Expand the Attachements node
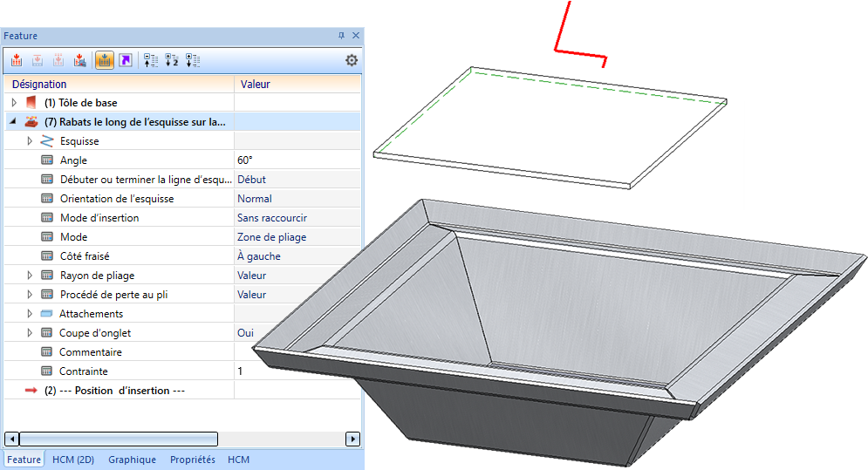The height and width of the screenshot is (470, 868). 30,313
